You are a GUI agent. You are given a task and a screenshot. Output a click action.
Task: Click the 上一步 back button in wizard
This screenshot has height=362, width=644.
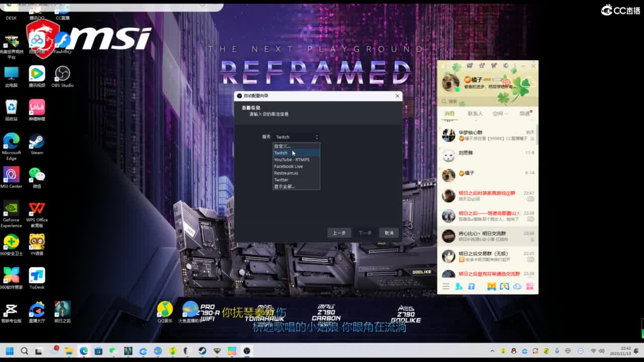click(339, 233)
